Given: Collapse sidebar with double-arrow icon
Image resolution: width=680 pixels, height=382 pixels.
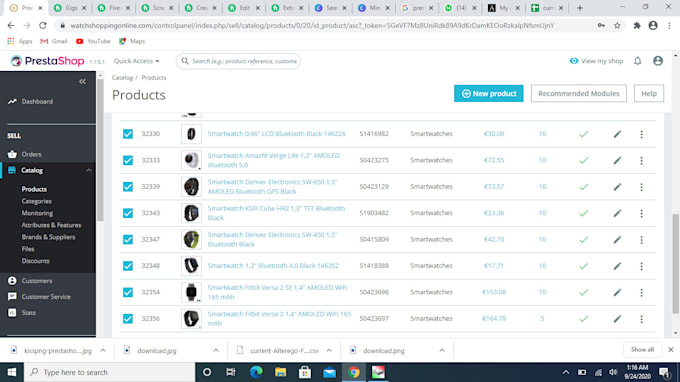Looking at the screenshot, I should [x=82, y=82].
